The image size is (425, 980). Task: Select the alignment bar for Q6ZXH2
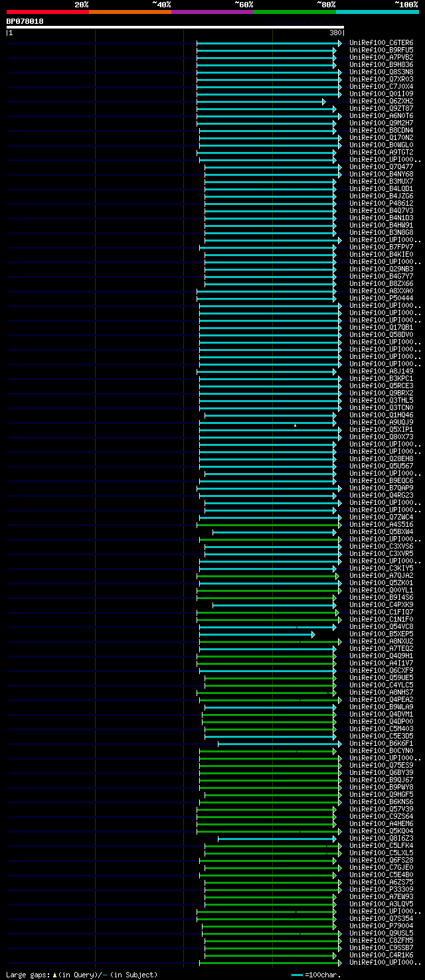click(x=261, y=102)
